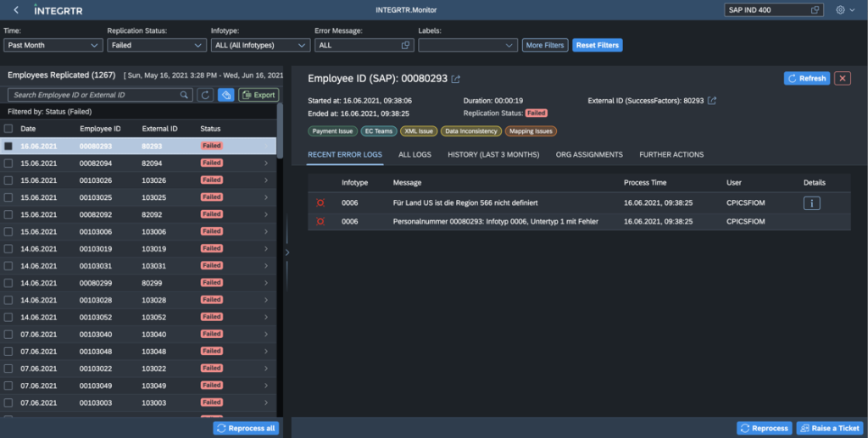Open the settings gear menu

pos(841,10)
